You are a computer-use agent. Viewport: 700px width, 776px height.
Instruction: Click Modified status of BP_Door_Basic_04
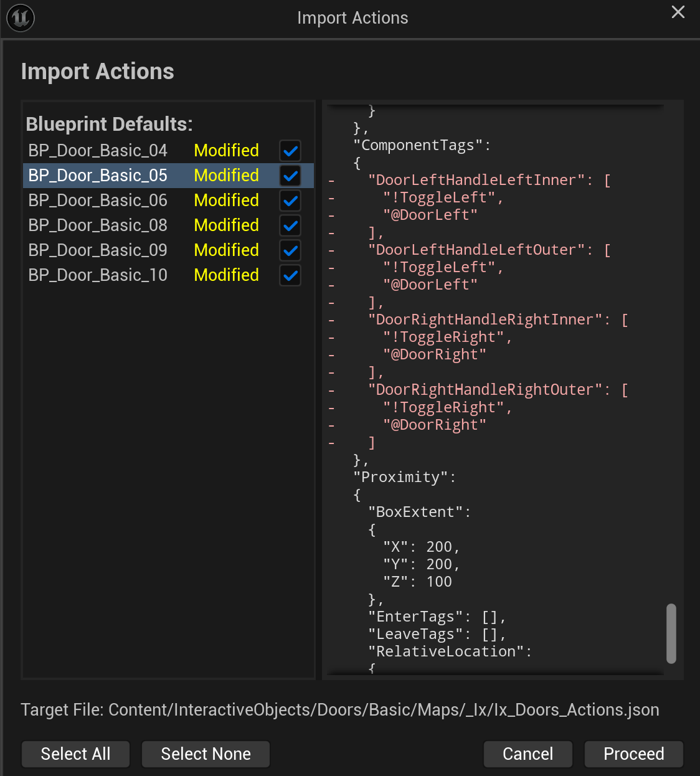pos(226,151)
